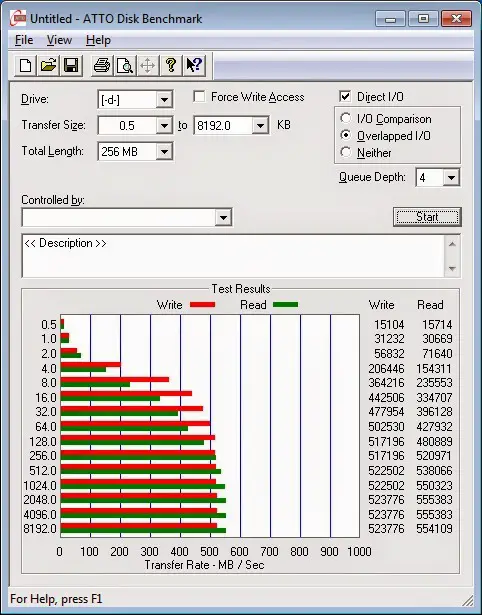Click the four-arrow move toolbar icon

coord(147,65)
